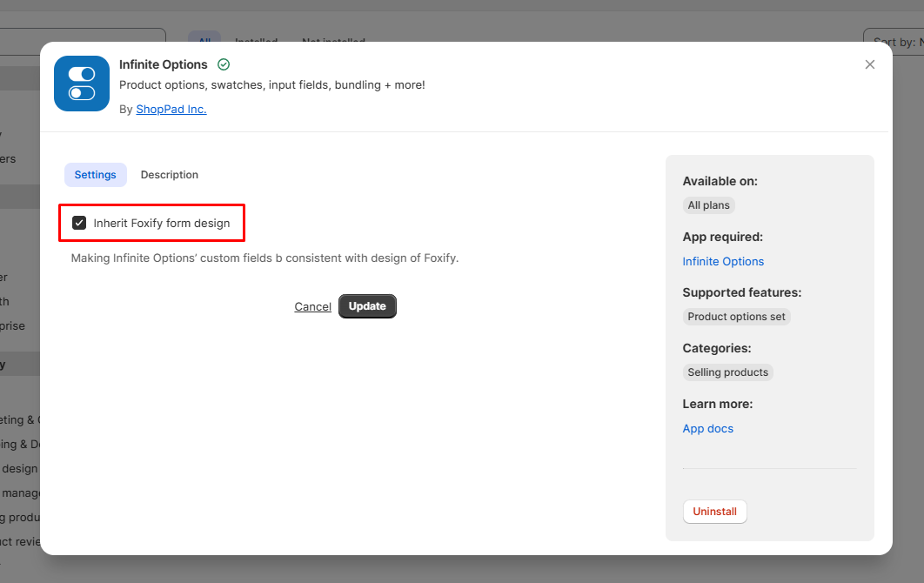
Task: Uncheck the Inherit Foxify form design checkbox
Action: pyautogui.click(x=80, y=224)
